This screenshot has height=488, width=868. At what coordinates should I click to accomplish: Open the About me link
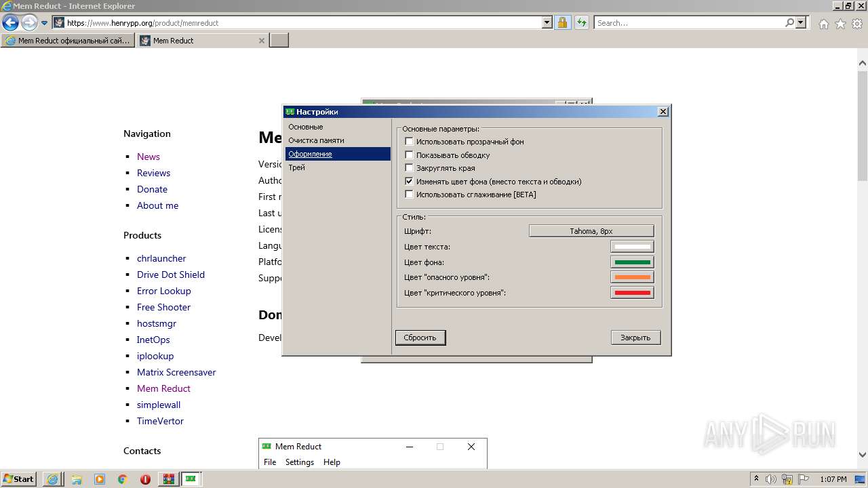(x=157, y=205)
